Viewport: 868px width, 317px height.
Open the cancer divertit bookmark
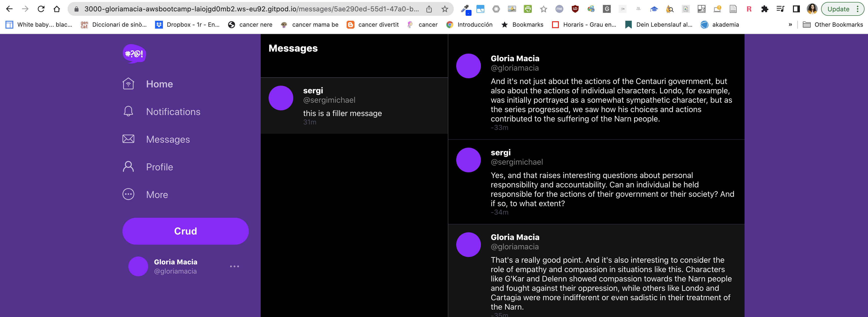(x=378, y=24)
